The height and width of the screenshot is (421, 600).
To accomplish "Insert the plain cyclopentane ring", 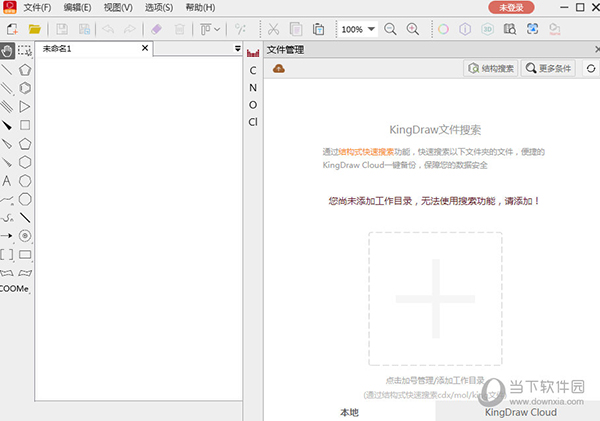I will pyautogui.click(x=25, y=144).
